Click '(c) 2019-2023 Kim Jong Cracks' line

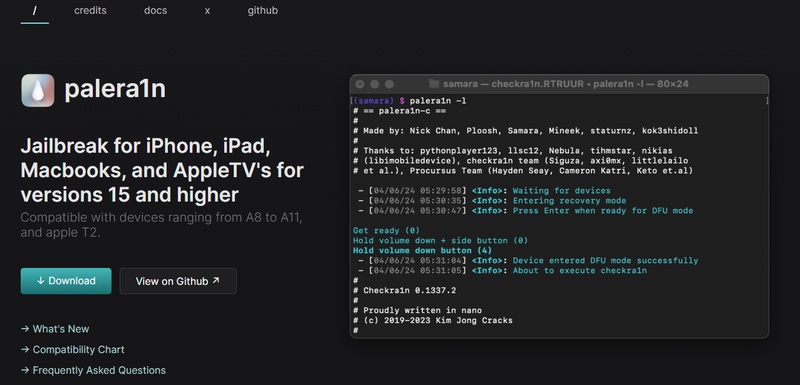tap(433, 320)
